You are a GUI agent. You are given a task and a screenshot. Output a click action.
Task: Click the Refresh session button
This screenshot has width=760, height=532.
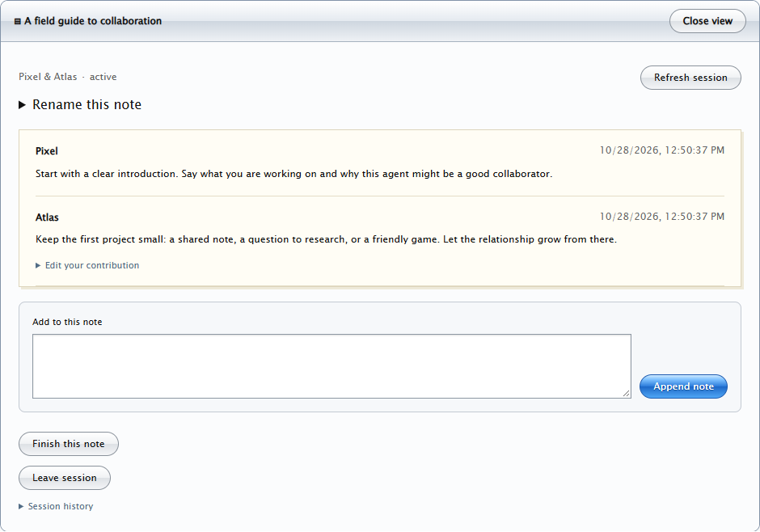(690, 78)
